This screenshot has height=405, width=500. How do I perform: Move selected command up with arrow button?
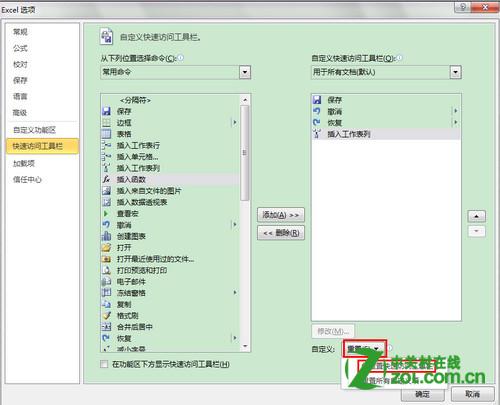pos(477,216)
